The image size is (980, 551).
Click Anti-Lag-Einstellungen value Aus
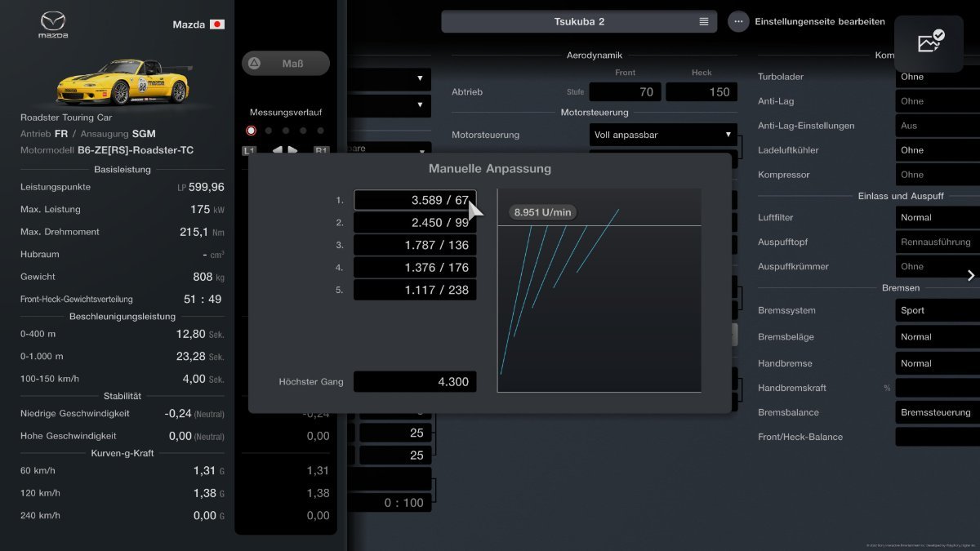(937, 126)
